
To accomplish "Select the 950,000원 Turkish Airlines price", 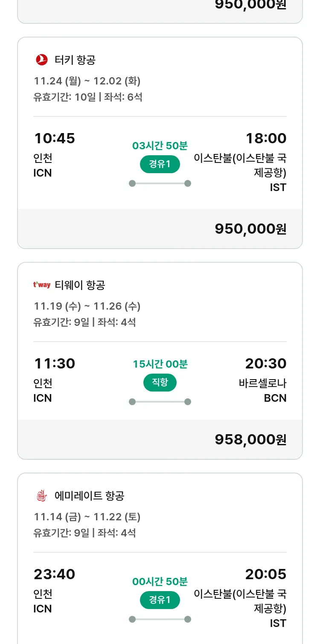I will 250,229.
